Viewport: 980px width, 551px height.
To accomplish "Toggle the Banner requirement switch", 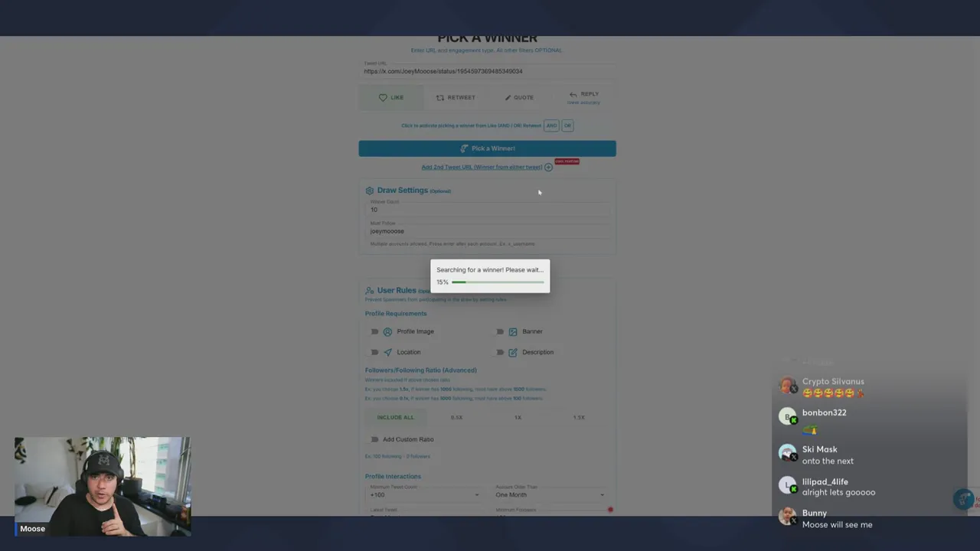I will 500,331.
